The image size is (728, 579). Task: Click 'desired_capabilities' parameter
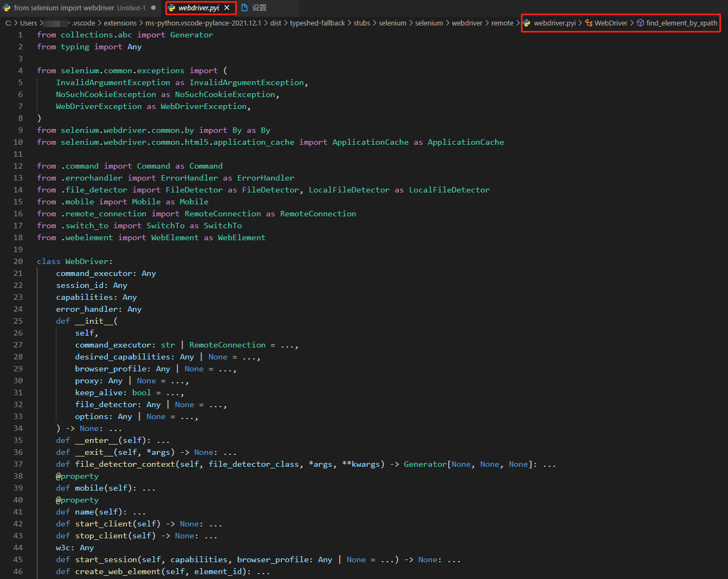point(123,357)
